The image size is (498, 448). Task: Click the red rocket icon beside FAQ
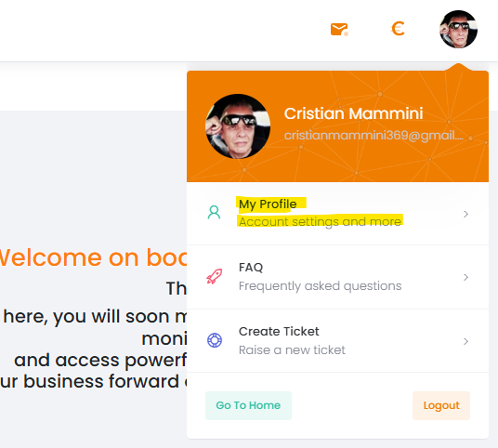tap(215, 276)
